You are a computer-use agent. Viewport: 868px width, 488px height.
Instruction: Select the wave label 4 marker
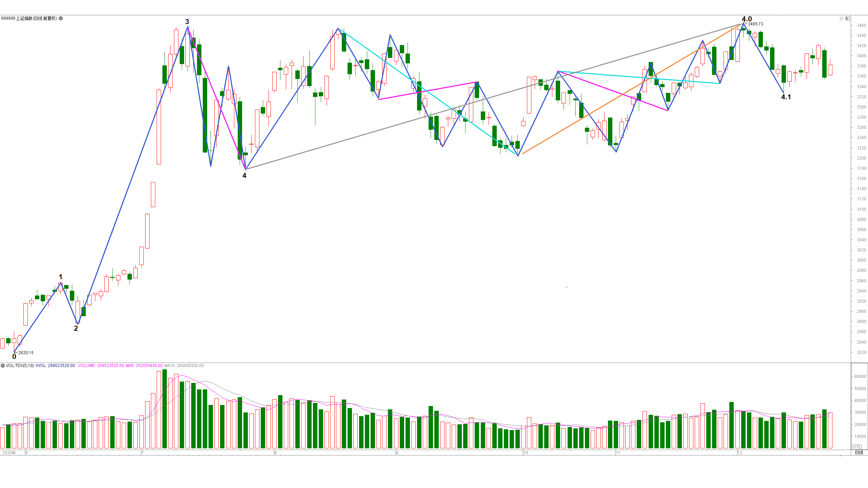[244, 176]
